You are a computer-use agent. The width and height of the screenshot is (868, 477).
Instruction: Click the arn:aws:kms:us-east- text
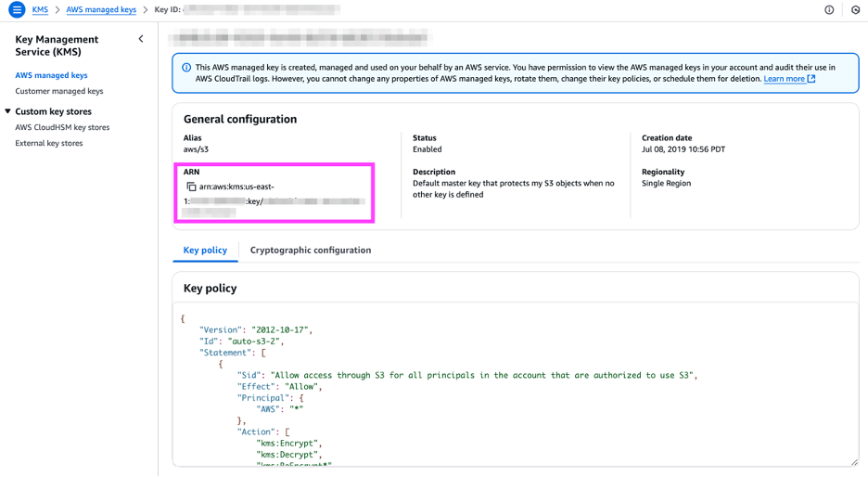pyautogui.click(x=236, y=187)
